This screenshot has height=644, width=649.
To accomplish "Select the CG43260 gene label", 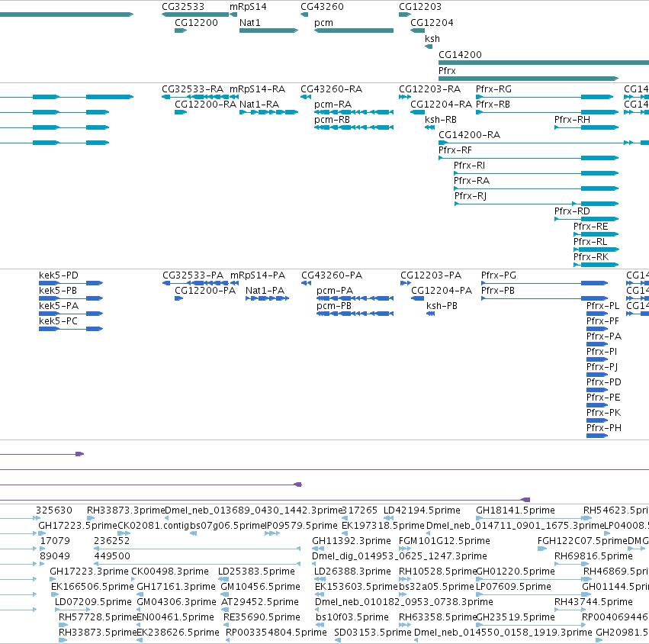I will click(x=322, y=7).
